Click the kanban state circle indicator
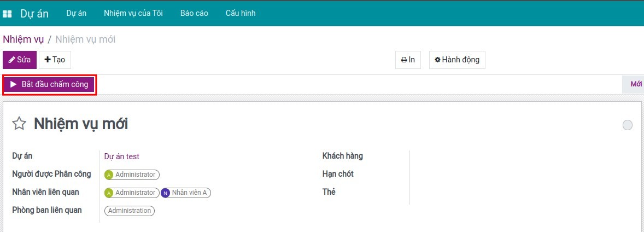 [x=627, y=125]
